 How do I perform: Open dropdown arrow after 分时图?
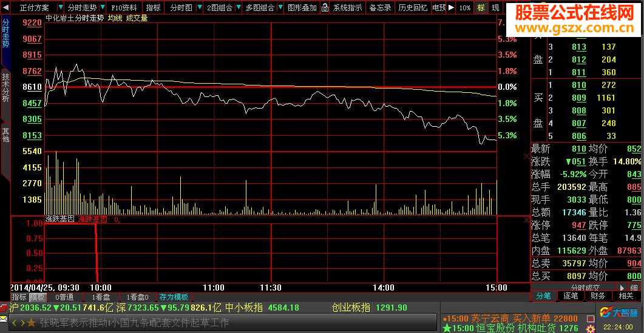click(x=200, y=7)
